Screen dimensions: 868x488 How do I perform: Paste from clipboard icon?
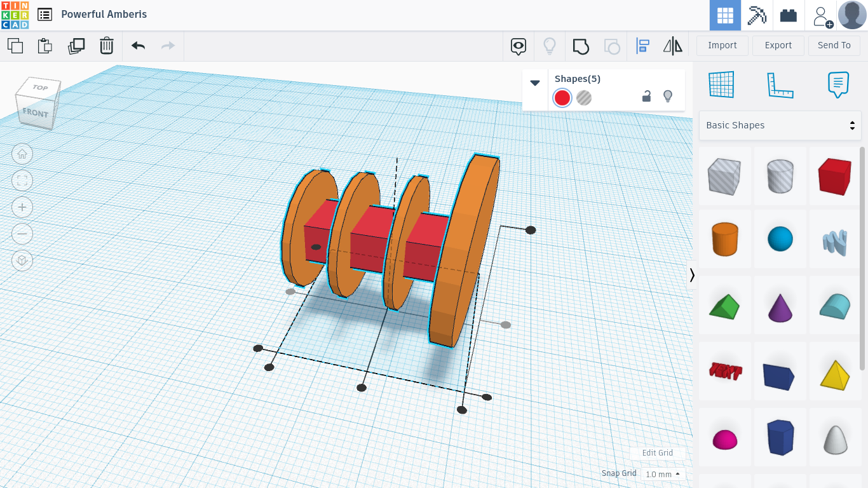tap(44, 46)
